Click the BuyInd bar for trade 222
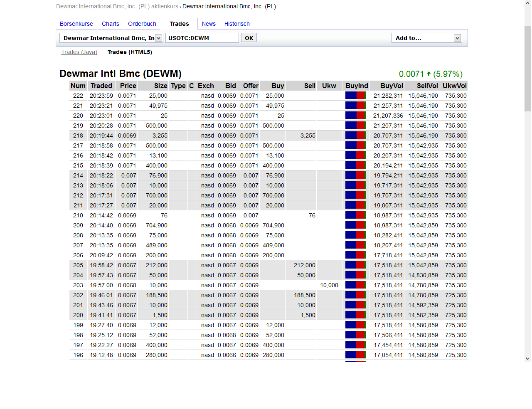 (x=356, y=95)
